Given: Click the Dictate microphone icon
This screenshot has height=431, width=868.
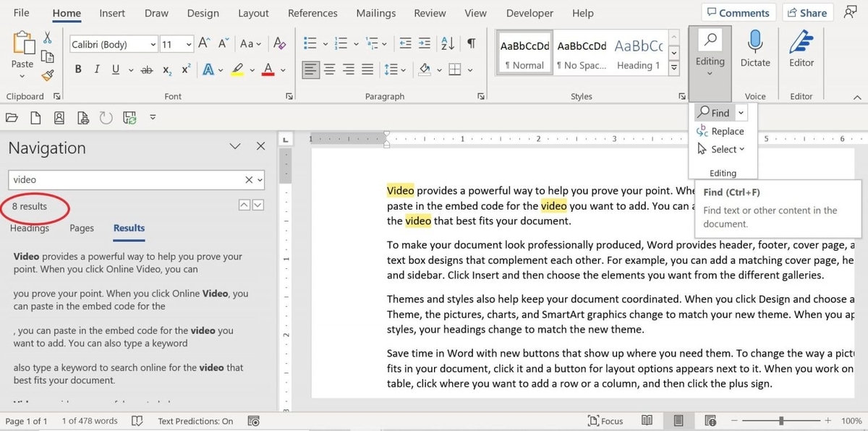Looking at the screenshot, I should 755,43.
